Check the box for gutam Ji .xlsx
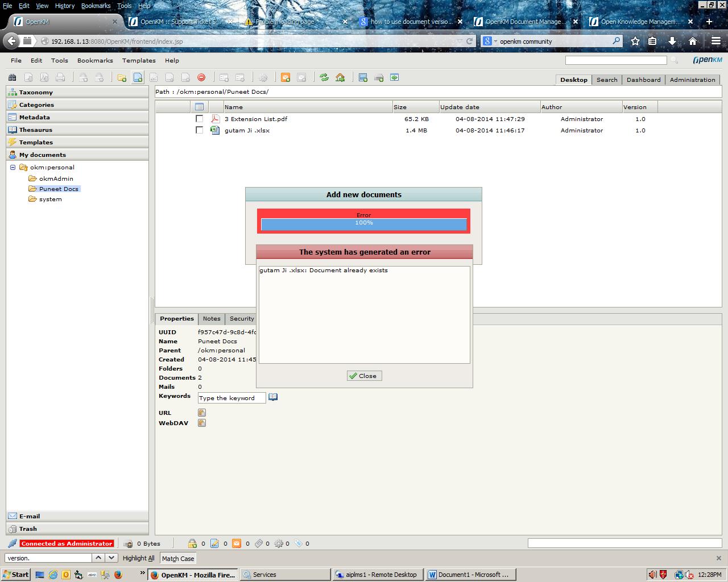 (199, 130)
